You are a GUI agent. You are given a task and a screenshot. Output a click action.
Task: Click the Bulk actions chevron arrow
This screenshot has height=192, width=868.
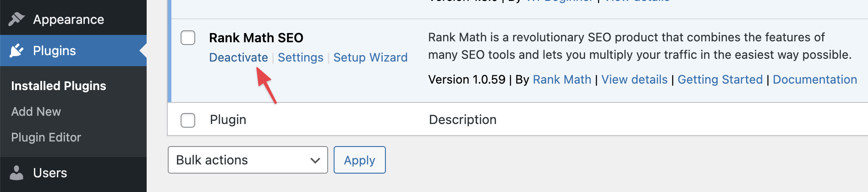(315, 160)
